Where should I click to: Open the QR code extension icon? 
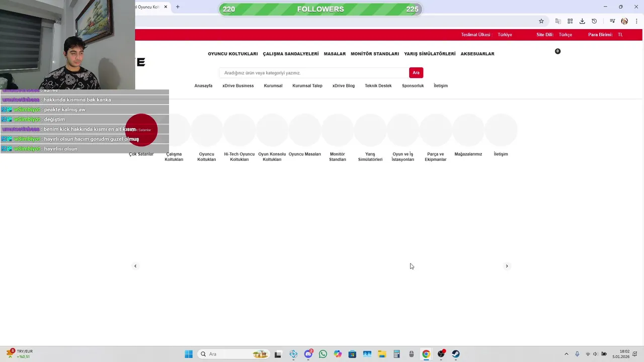[x=570, y=21]
